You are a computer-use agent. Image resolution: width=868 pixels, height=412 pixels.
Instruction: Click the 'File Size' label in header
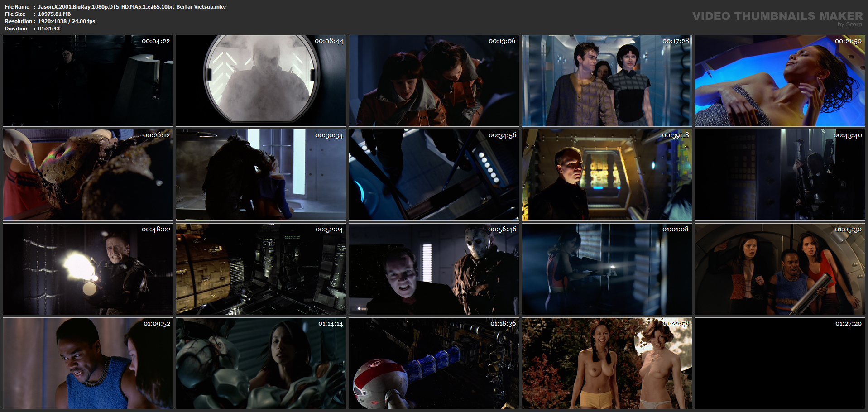click(x=15, y=14)
